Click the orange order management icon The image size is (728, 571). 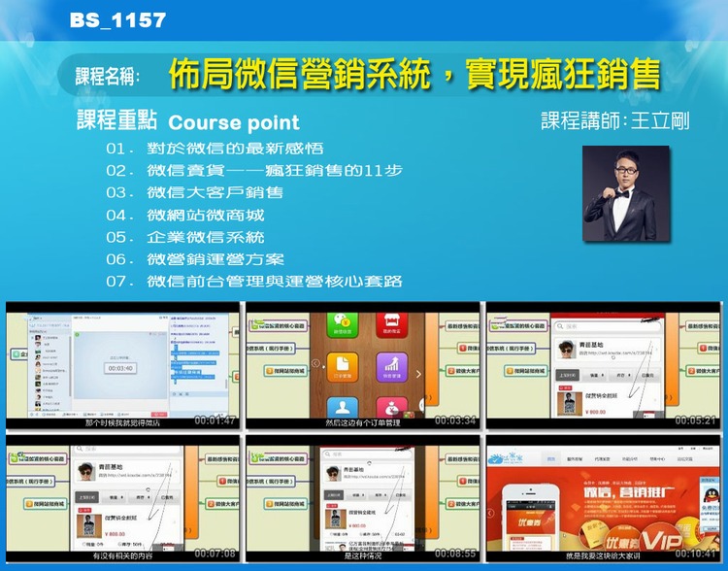(342, 366)
